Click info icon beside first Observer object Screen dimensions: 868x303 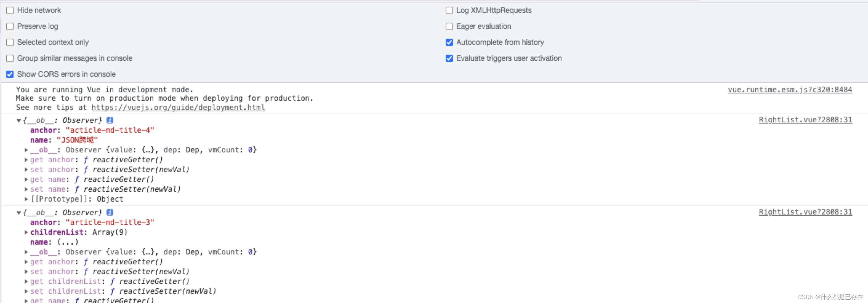[110, 120]
